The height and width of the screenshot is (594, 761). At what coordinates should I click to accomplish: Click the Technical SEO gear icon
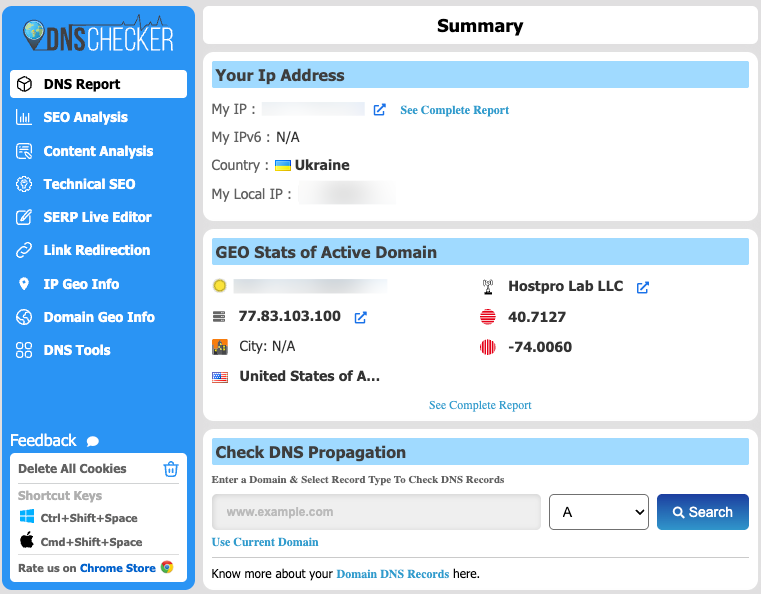(x=24, y=184)
